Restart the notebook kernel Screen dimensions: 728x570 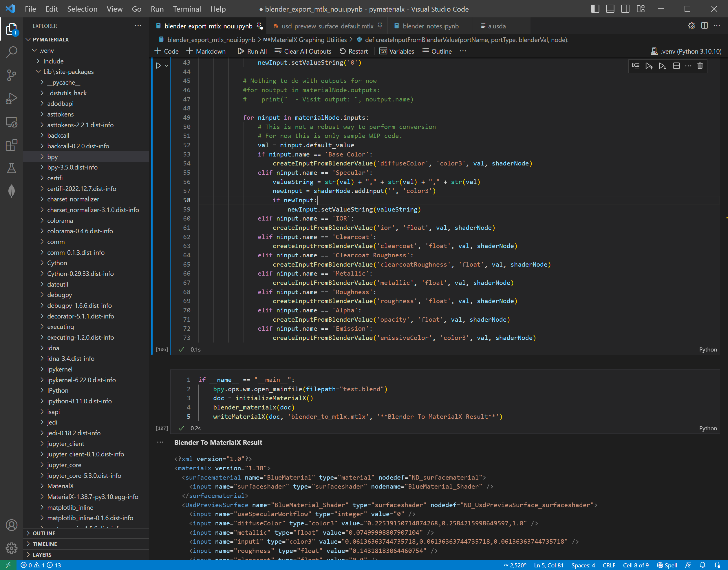354,51
